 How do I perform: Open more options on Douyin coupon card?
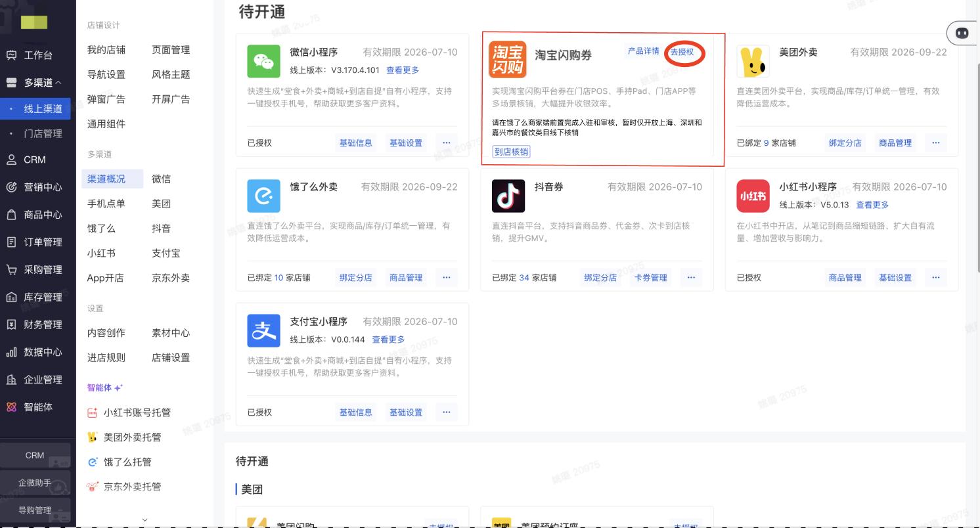point(691,277)
